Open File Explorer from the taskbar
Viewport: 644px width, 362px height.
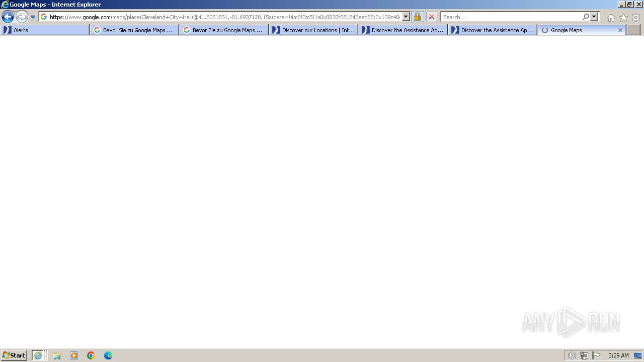tap(57, 355)
